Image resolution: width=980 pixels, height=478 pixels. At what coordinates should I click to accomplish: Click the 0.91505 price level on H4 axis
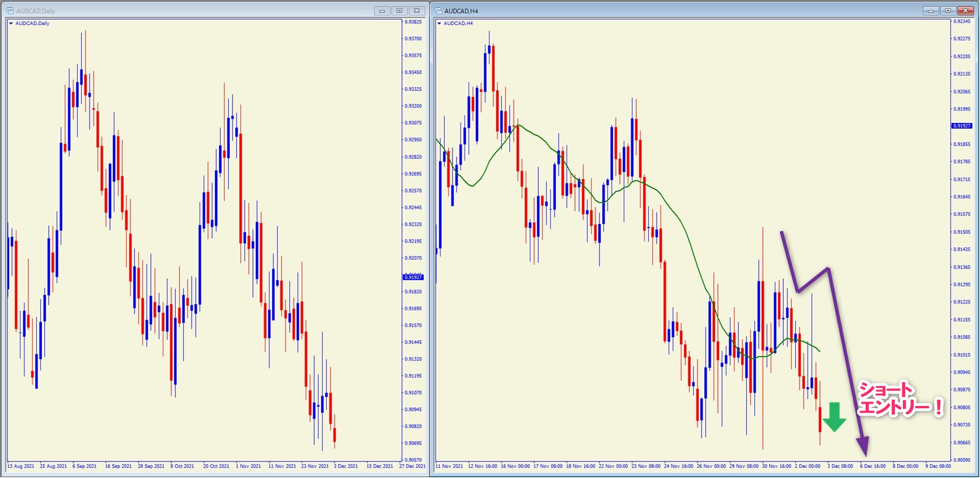tap(962, 232)
